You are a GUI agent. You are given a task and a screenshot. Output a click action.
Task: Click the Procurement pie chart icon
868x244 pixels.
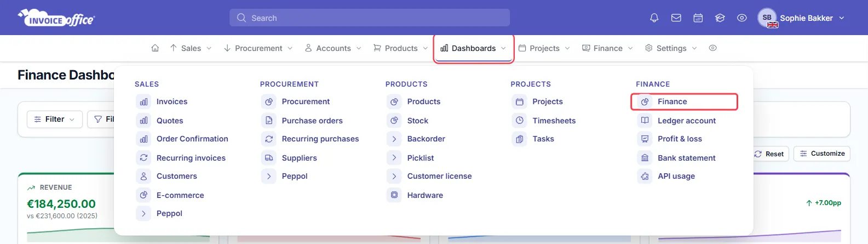coord(269,102)
